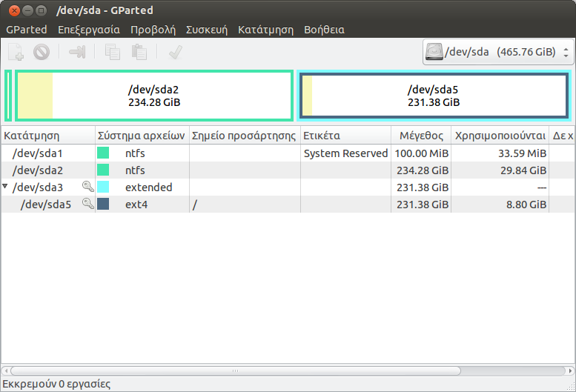Click the New partition toolbar icon
576x392 pixels.
click(16, 52)
